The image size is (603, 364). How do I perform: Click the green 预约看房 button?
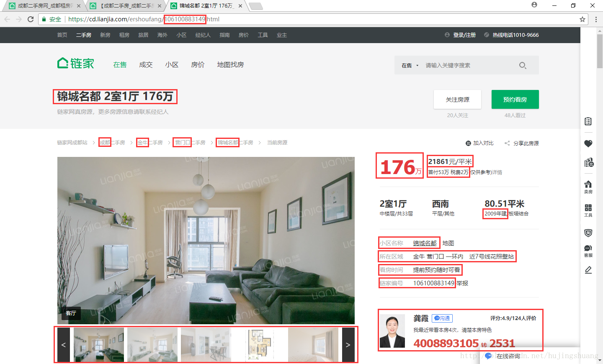tap(515, 100)
